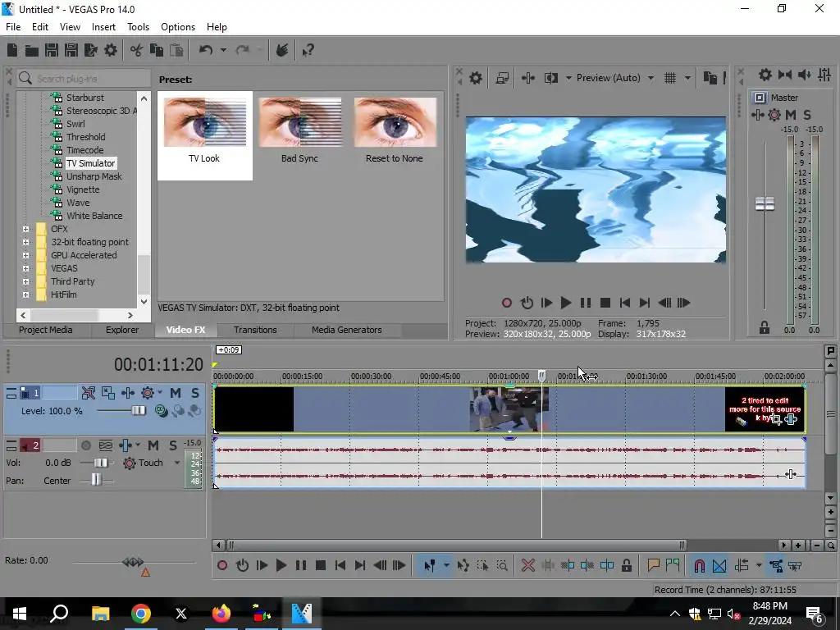Toggle Master bus Mute M button
The height and width of the screenshot is (630, 840).
[791, 115]
